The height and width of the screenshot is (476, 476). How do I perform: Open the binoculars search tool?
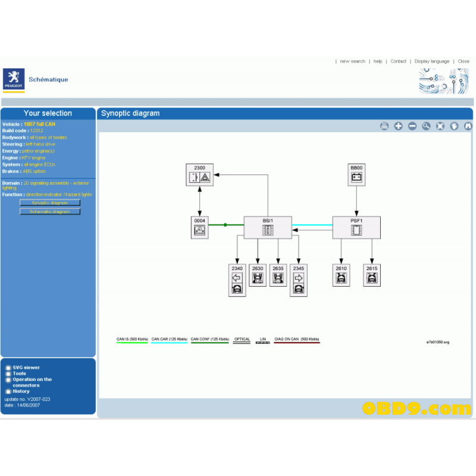[x=468, y=126]
